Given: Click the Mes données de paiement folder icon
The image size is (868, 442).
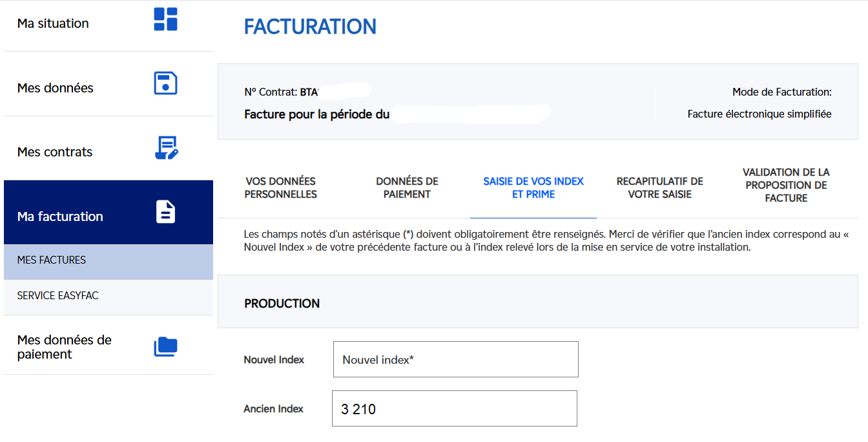Looking at the screenshot, I should [165, 347].
